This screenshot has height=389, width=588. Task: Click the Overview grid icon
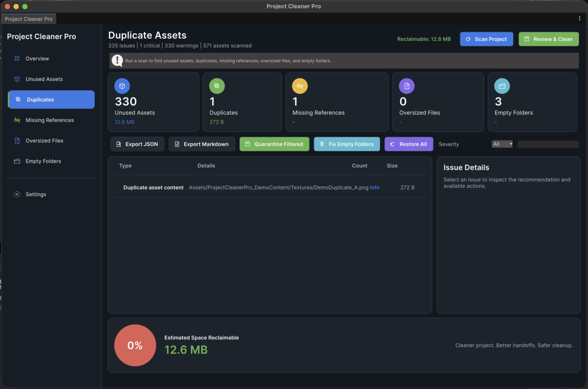17,58
